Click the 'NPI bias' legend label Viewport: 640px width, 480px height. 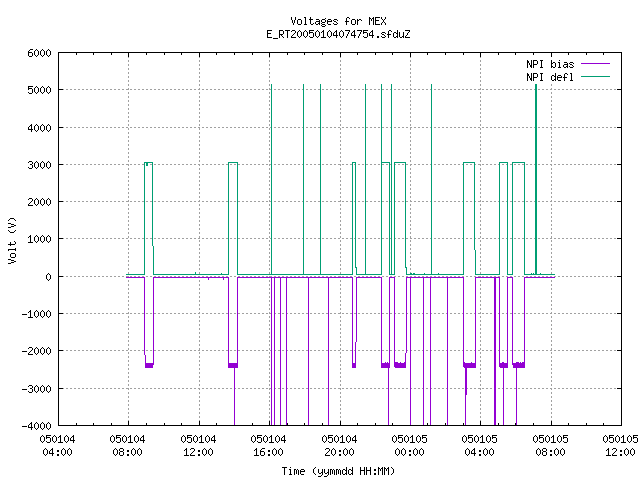pyautogui.click(x=550, y=64)
